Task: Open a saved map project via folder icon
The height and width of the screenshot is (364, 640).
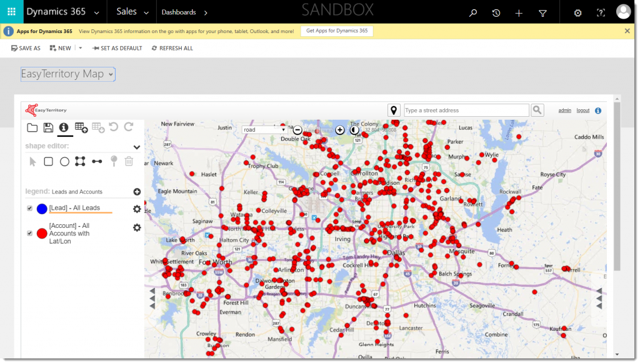Action: click(32, 127)
